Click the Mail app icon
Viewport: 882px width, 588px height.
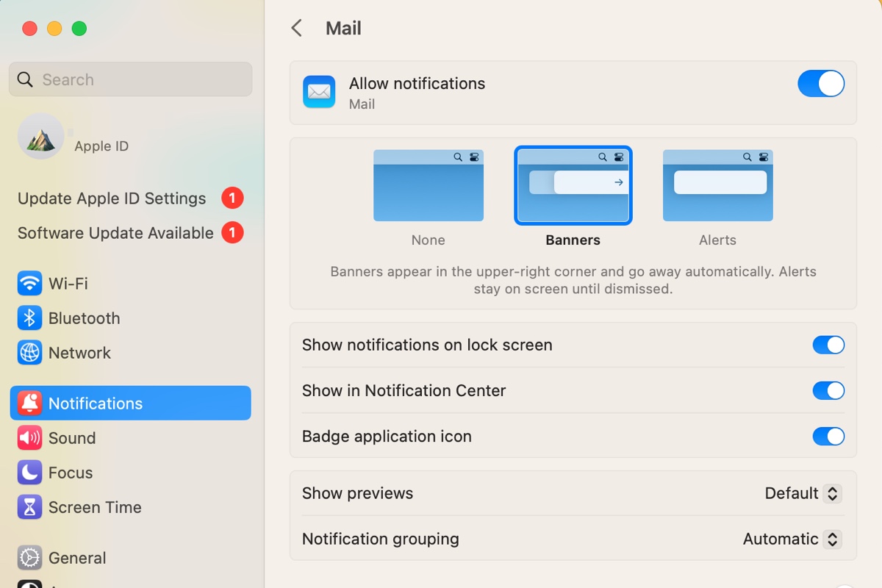[x=319, y=92]
